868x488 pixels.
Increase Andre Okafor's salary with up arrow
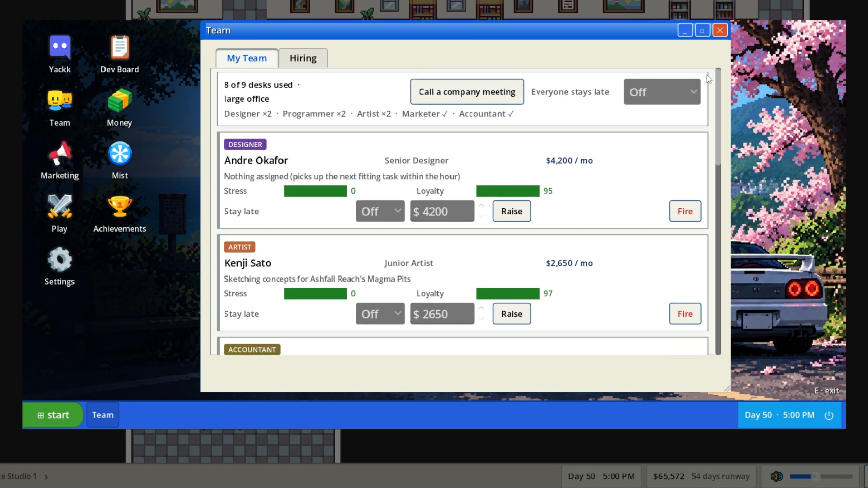coord(481,206)
